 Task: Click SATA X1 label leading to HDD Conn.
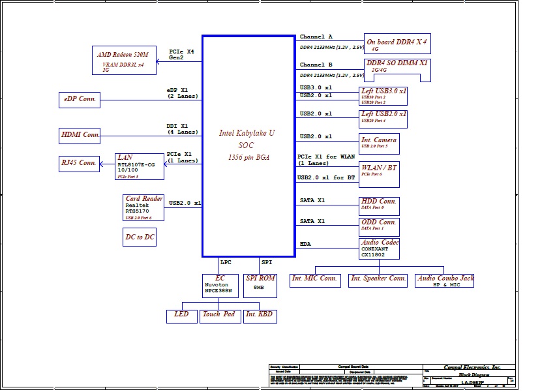312,200
